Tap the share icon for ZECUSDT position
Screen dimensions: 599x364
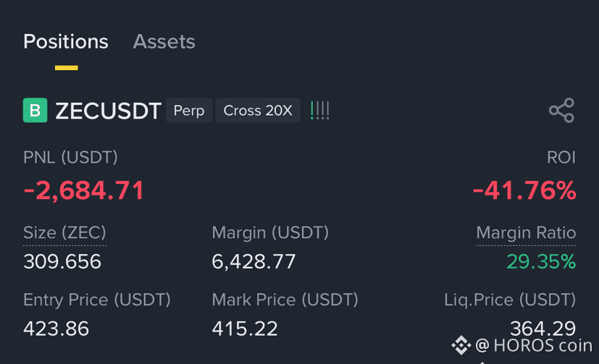561,110
